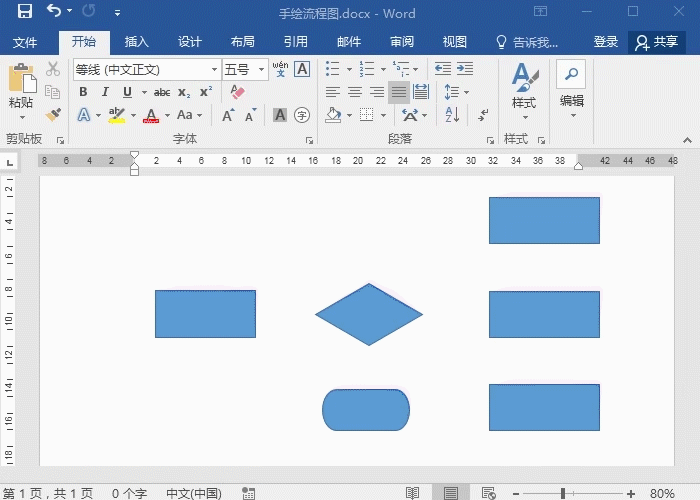Click the Strikethrough abc icon
Image resolution: width=700 pixels, height=500 pixels.
(161, 92)
